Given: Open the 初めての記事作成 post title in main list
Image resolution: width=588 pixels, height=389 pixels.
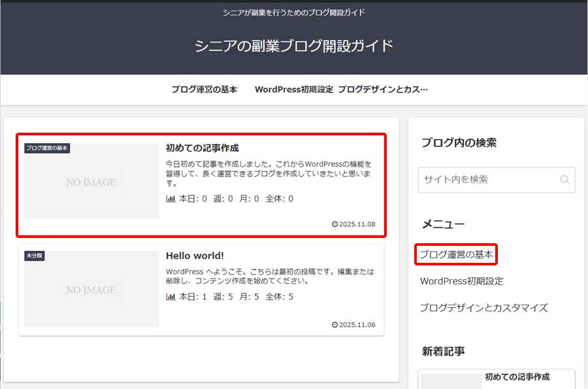Looking at the screenshot, I should point(202,148).
